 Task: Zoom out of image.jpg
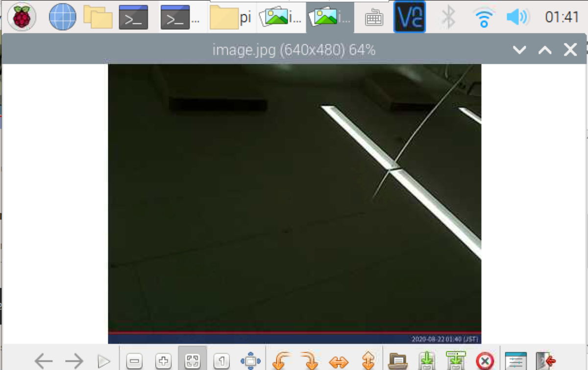pos(134,360)
